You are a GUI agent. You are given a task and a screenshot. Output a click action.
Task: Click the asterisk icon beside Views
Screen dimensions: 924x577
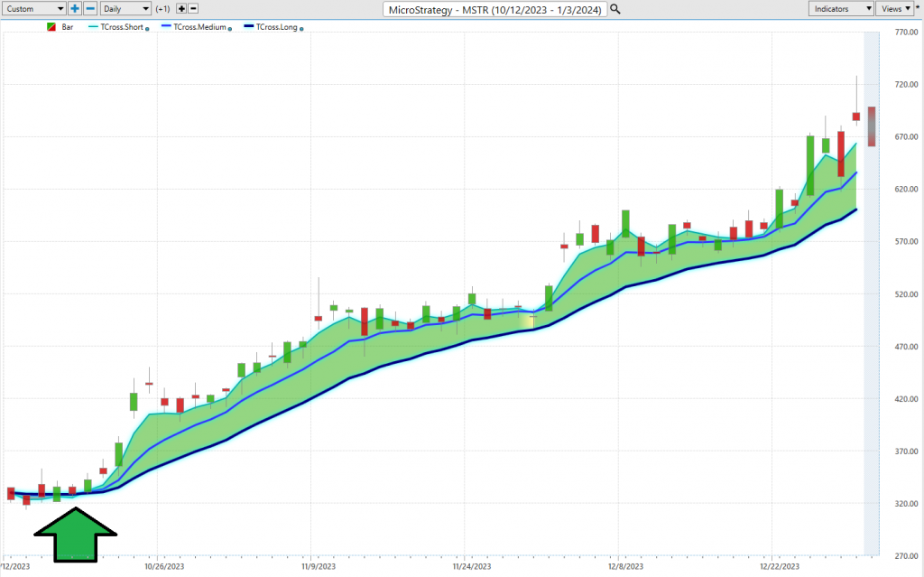(x=918, y=8)
